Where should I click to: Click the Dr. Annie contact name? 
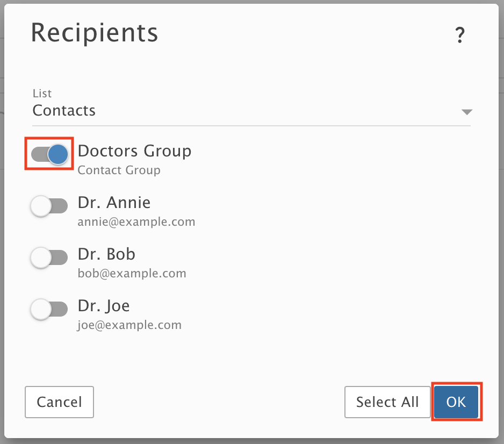tap(114, 203)
